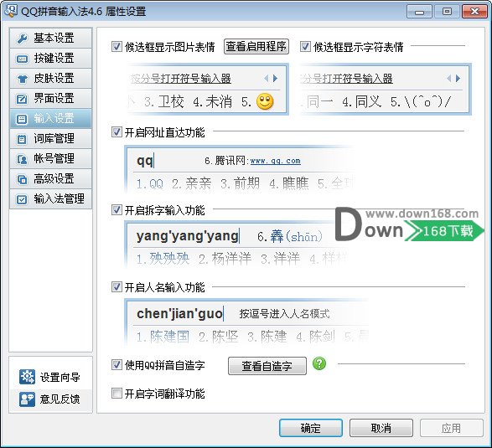The height and width of the screenshot is (448, 492).
Task: Switch to 输入法管理 tab
Action: (50, 199)
